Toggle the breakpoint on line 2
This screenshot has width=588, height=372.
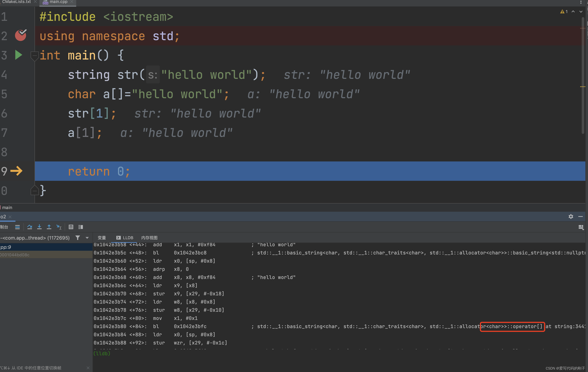pos(20,36)
